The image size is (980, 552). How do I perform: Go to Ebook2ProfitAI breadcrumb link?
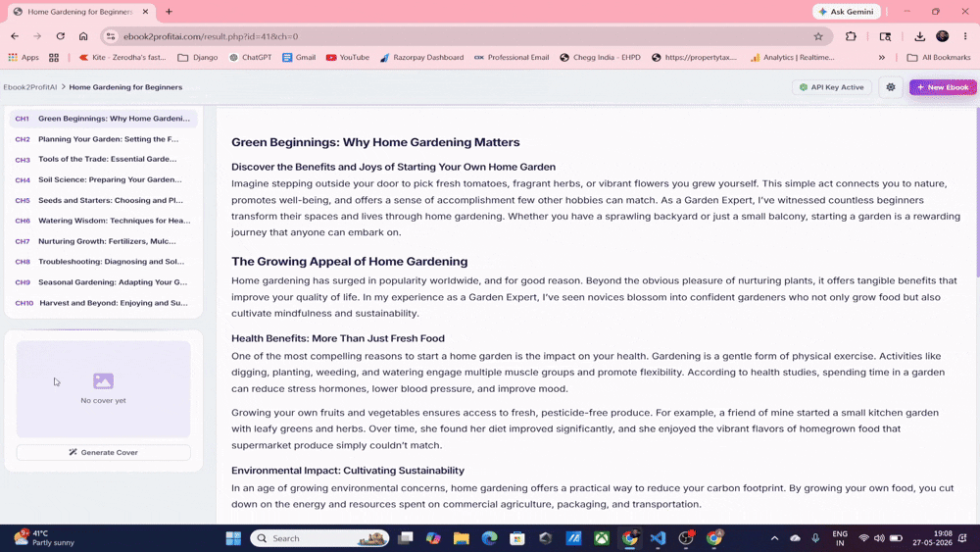pos(30,87)
